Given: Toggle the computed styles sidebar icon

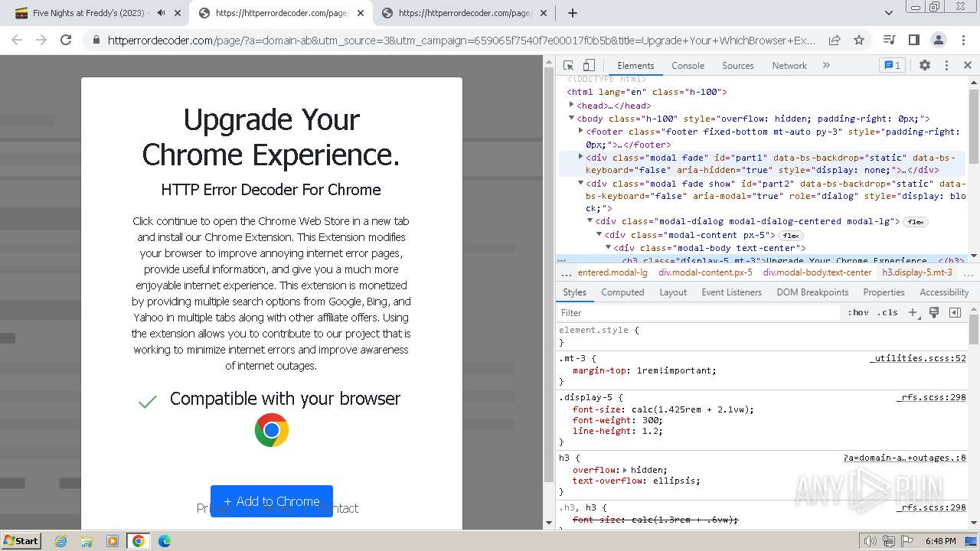Looking at the screenshot, I should [955, 312].
